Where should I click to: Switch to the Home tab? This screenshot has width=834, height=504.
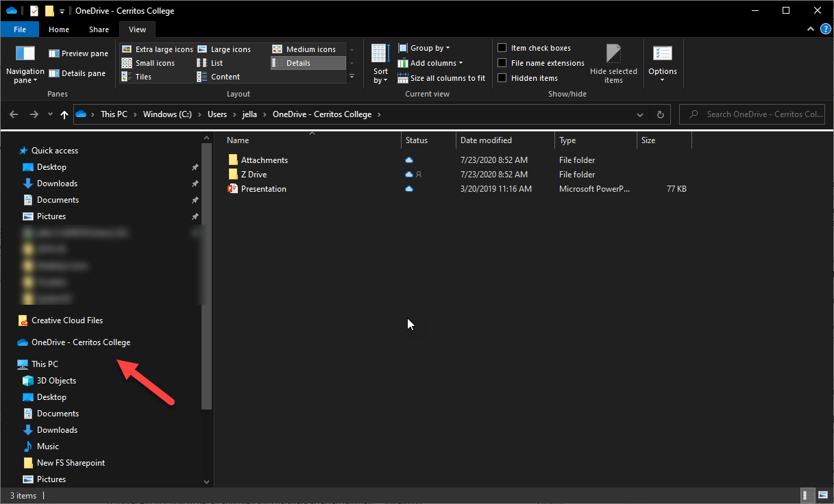pyautogui.click(x=59, y=29)
